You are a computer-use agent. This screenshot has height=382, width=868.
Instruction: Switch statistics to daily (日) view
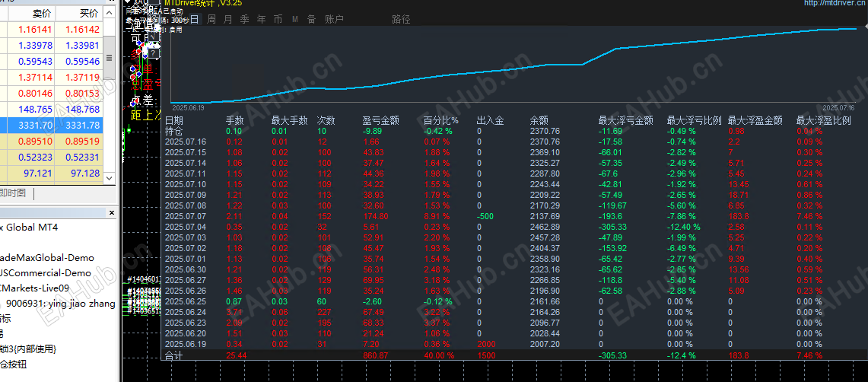pos(195,19)
